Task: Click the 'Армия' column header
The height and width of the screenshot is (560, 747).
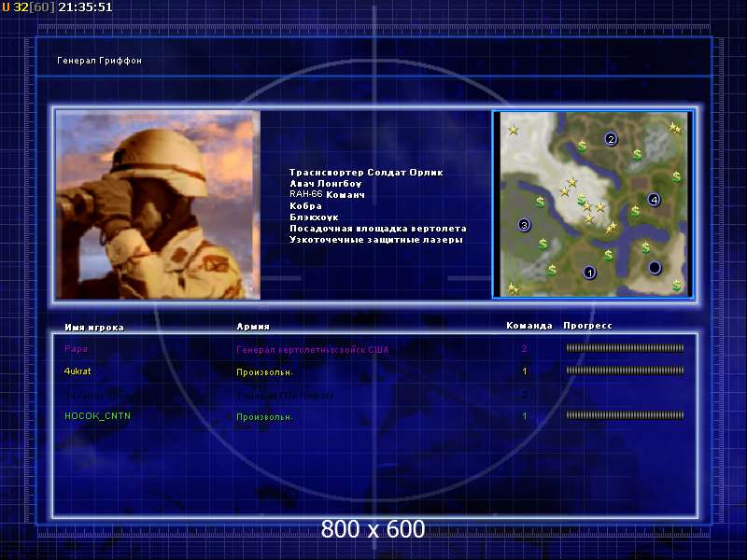Action: pyautogui.click(x=253, y=326)
